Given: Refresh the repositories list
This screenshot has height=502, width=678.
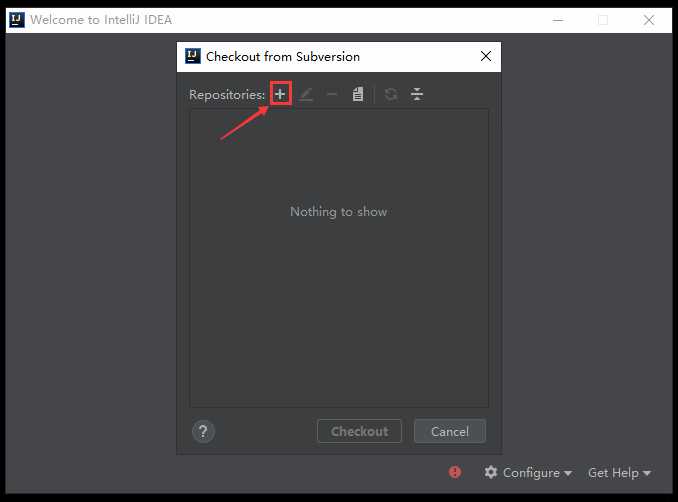Looking at the screenshot, I should tap(391, 94).
